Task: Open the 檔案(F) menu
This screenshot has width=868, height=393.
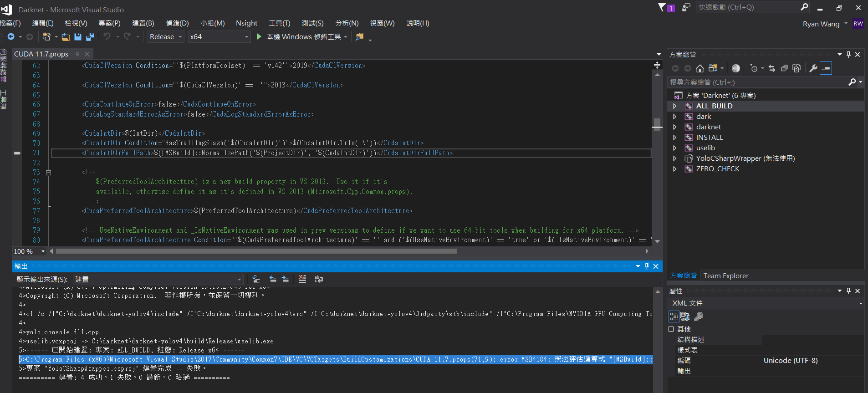Action: 10,23
